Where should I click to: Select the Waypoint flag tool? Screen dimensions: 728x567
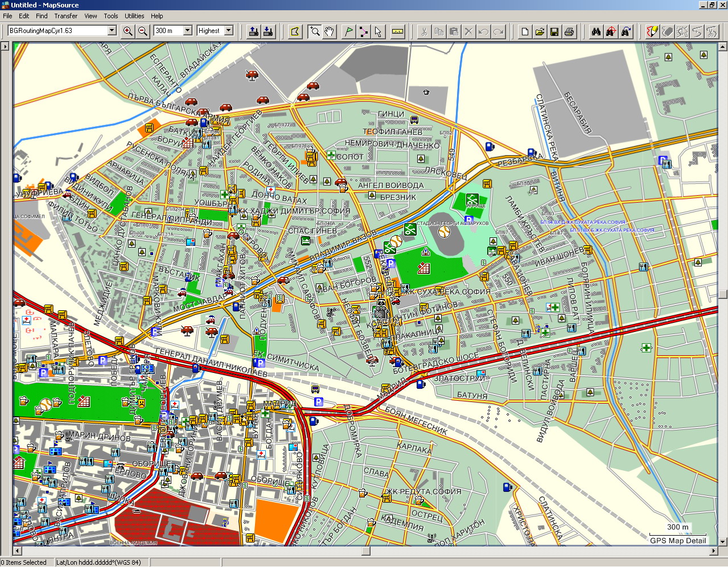(348, 31)
